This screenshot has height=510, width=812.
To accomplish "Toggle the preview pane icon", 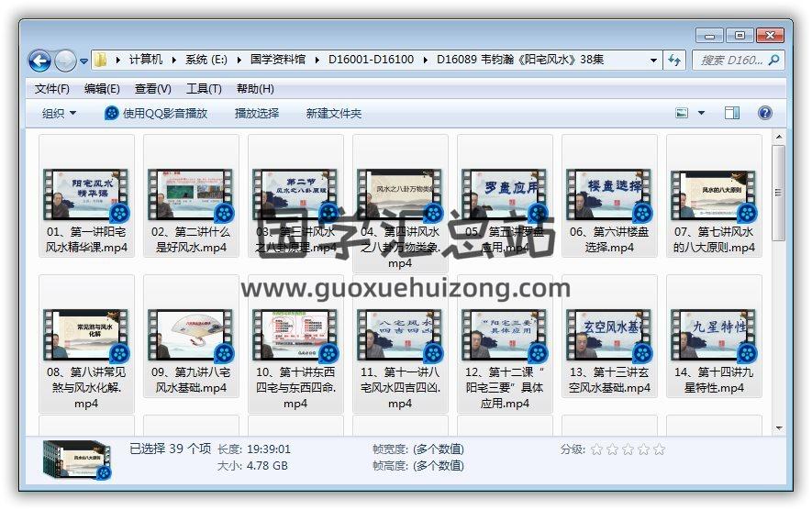I will click(x=731, y=113).
